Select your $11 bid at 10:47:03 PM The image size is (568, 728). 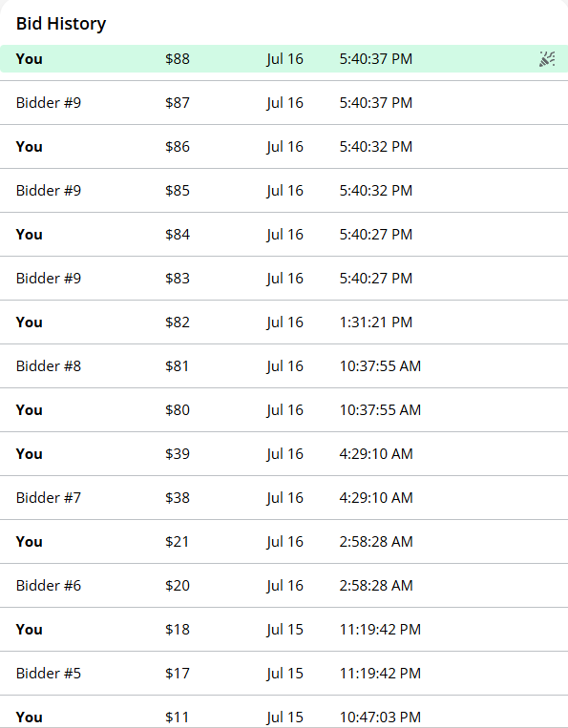click(284, 712)
